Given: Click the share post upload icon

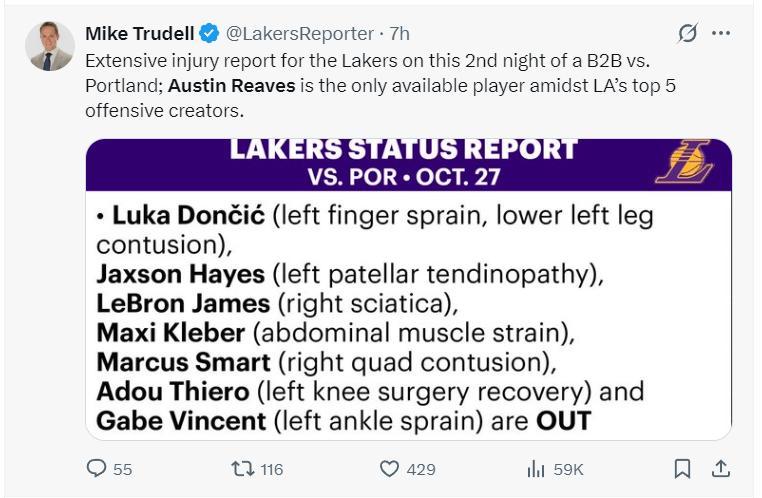Looking at the screenshot, I should pyautogui.click(x=720, y=468).
